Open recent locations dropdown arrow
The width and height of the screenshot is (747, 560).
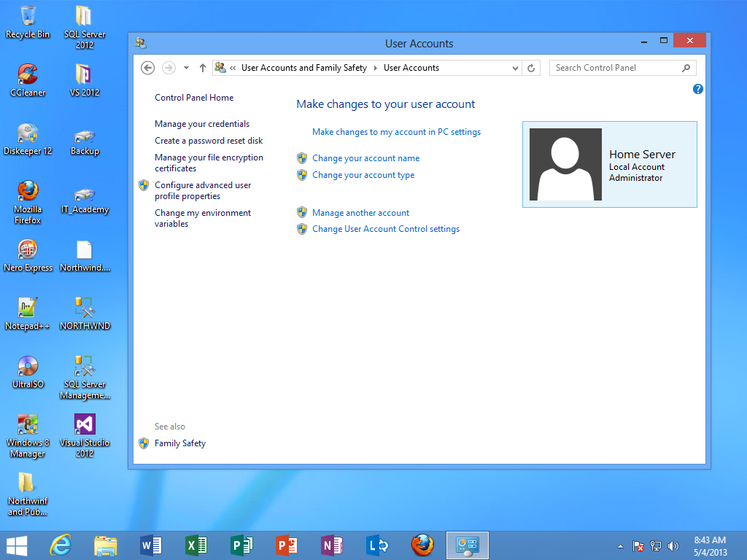[186, 68]
